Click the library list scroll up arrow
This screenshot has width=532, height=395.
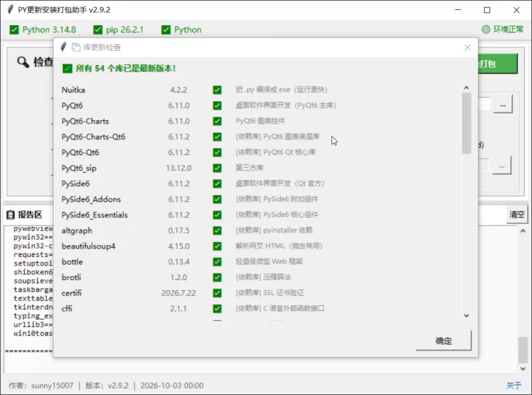(466, 88)
